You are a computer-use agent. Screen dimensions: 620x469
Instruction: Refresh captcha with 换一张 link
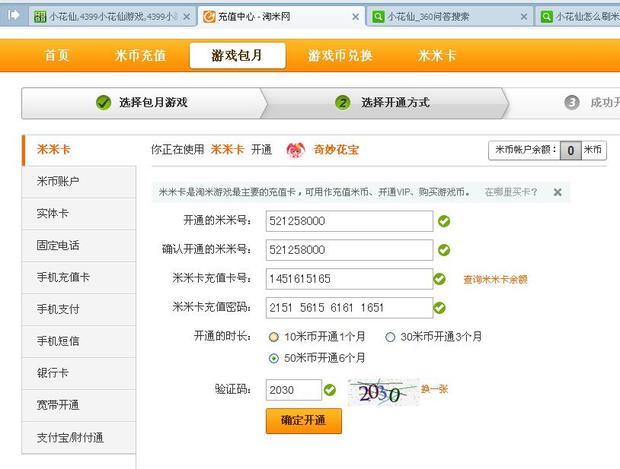pyautogui.click(x=434, y=389)
